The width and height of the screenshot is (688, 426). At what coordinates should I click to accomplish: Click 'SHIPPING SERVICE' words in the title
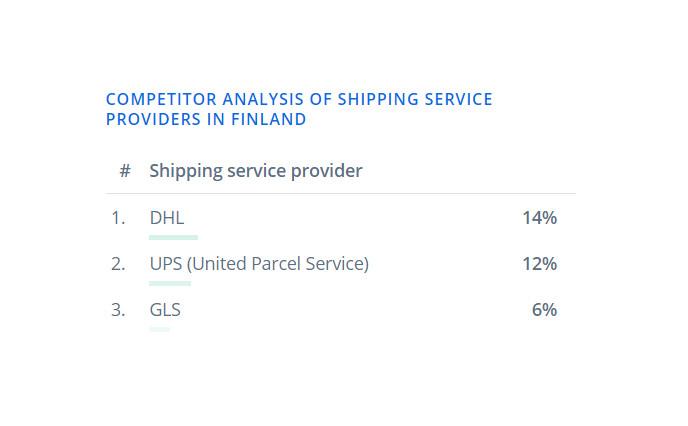point(415,99)
